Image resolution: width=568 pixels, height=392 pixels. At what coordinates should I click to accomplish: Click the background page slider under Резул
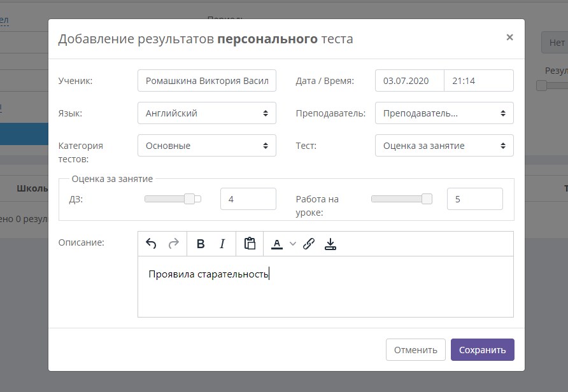coord(541,85)
